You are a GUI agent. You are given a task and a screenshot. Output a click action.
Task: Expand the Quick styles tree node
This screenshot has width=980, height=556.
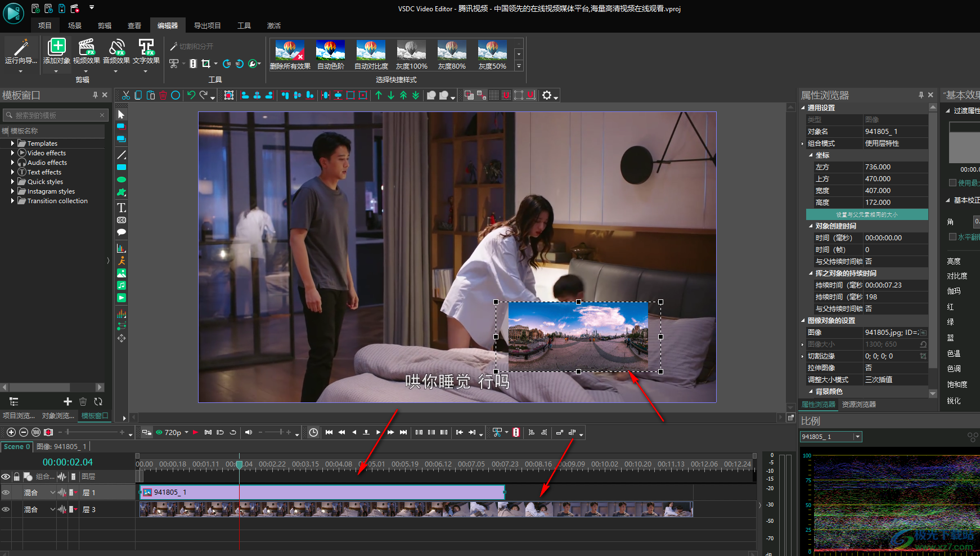(12, 182)
